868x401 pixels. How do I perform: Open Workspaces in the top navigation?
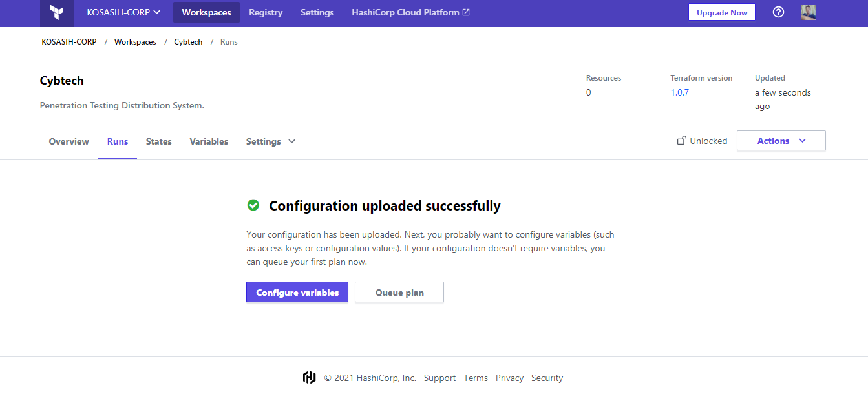206,12
